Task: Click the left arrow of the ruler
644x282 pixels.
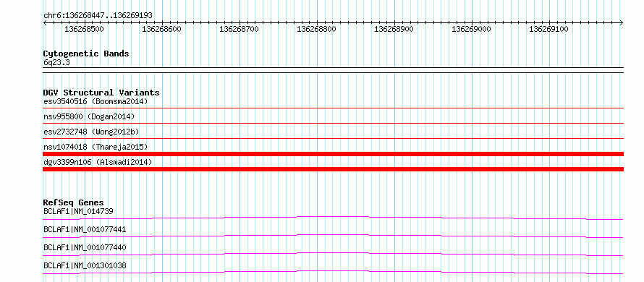Action: click(x=45, y=22)
